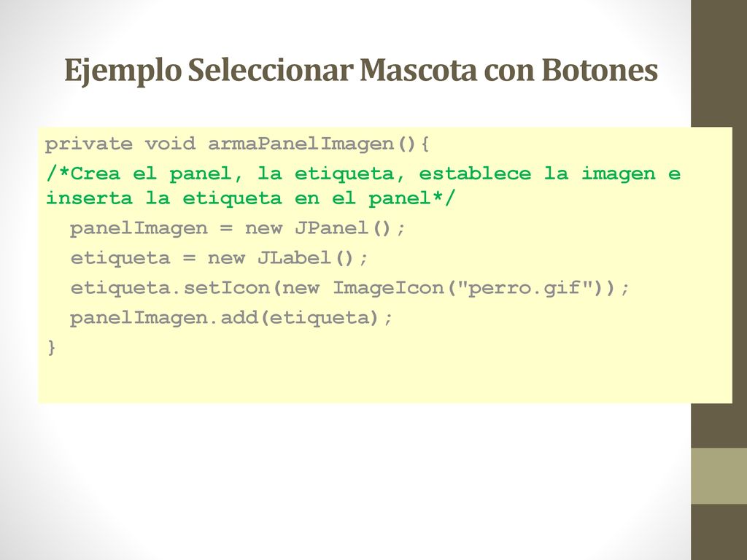
Task: Click the dark brown block at bottom right
Action: 719,532
